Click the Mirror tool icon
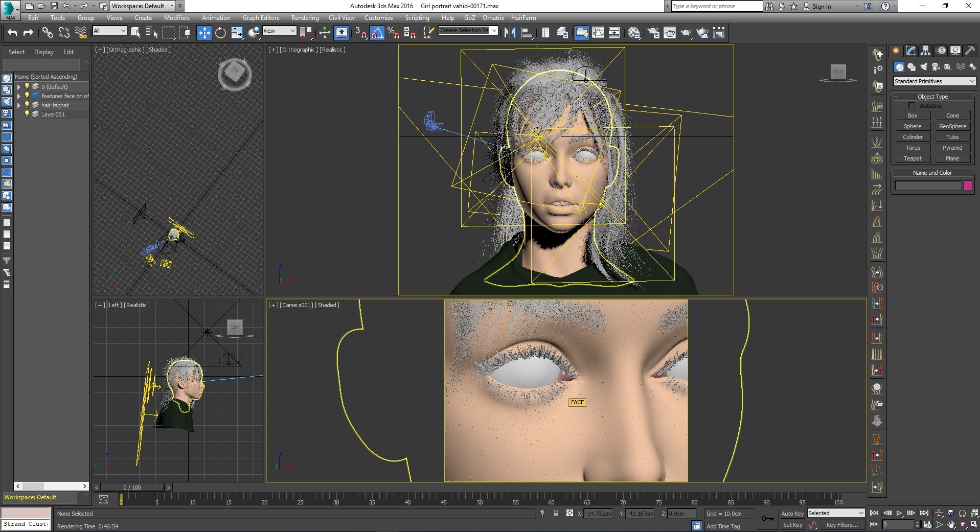This screenshot has width=980, height=532. point(510,33)
